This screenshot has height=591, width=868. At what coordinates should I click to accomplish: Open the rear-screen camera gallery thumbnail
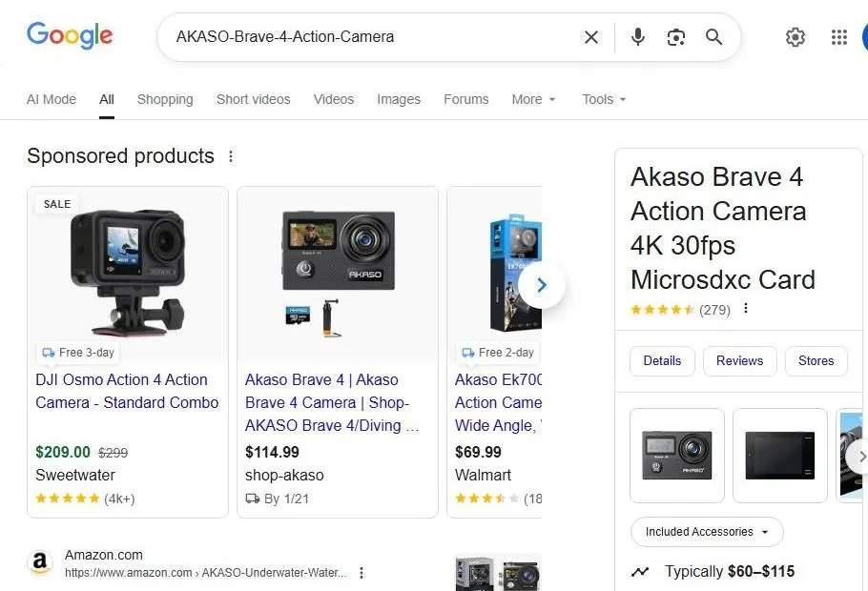coord(780,456)
